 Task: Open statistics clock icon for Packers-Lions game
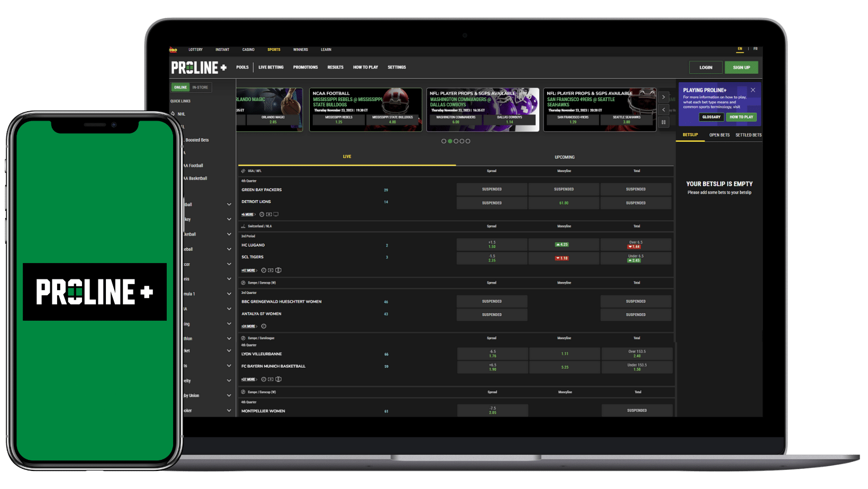[261, 214]
